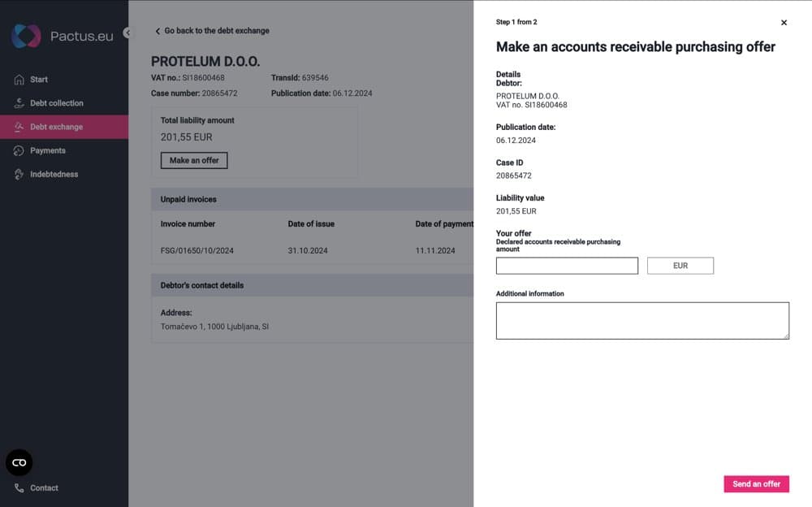Open Payments from the sidebar menu
Image resolution: width=812 pixels, height=507 pixels.
click(x=50, y=150)
